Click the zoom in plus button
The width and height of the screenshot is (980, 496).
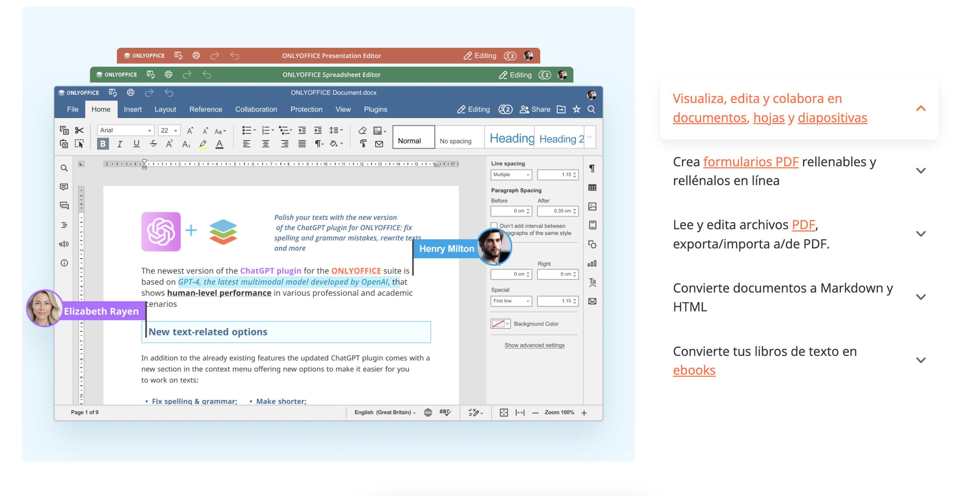[x=584, y=413]
